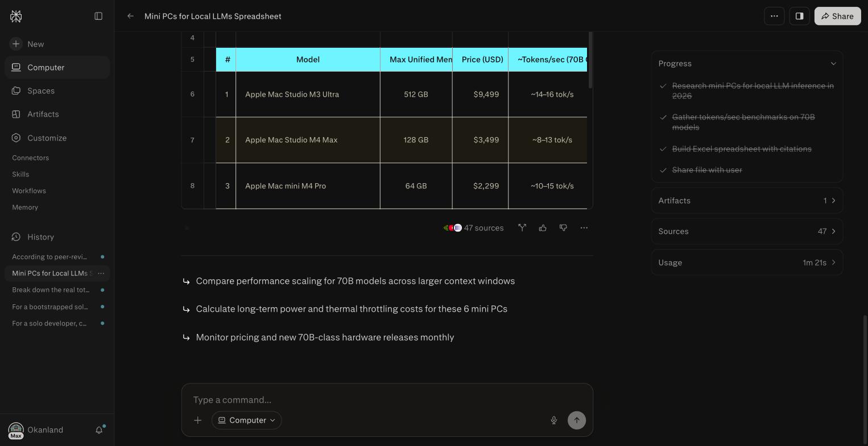
Task: Collapse the left sidebar panel
Action: coord(98,16)
